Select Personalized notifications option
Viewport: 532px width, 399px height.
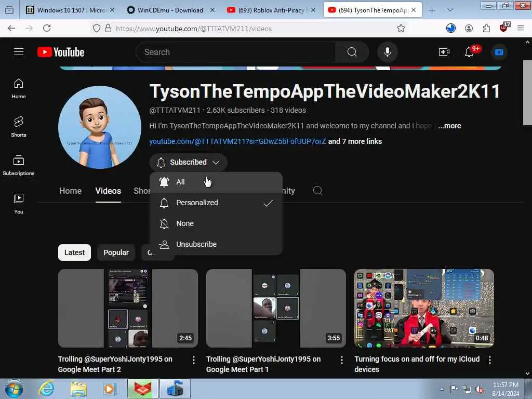coord(216,203)
